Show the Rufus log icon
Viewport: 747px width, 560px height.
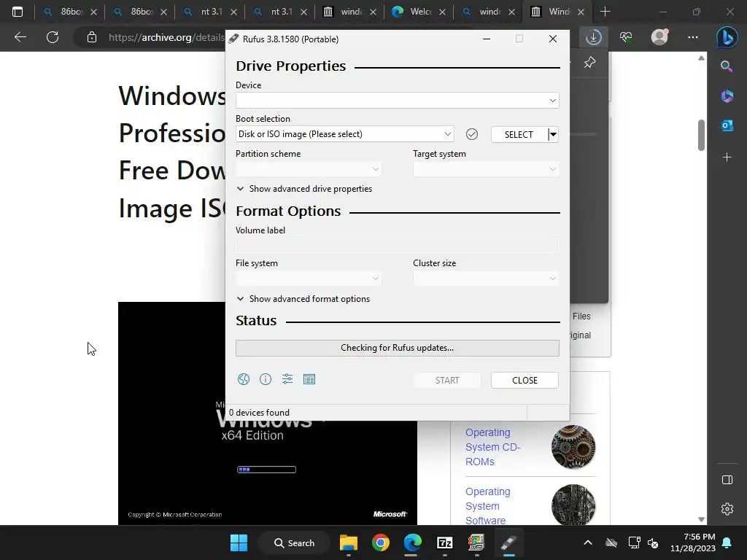click(x=309, y=379)
